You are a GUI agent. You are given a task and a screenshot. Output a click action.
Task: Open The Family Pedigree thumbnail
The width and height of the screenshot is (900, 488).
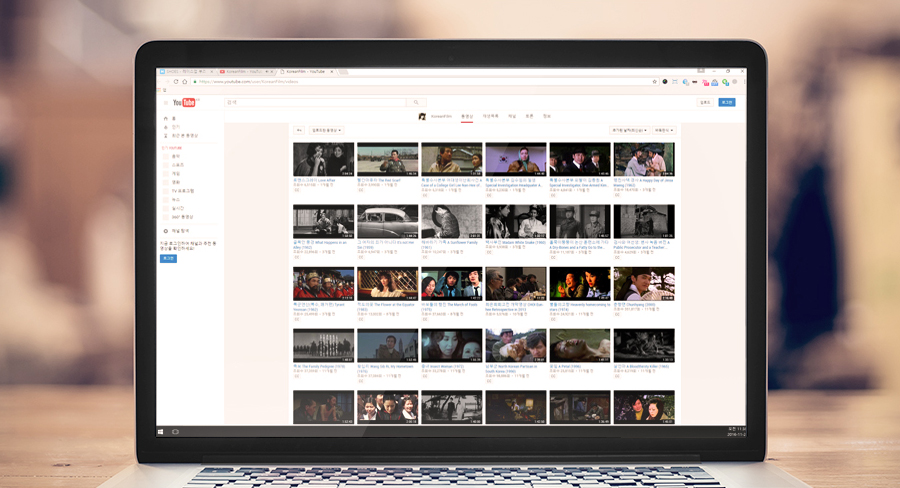(x=324, y=346)
